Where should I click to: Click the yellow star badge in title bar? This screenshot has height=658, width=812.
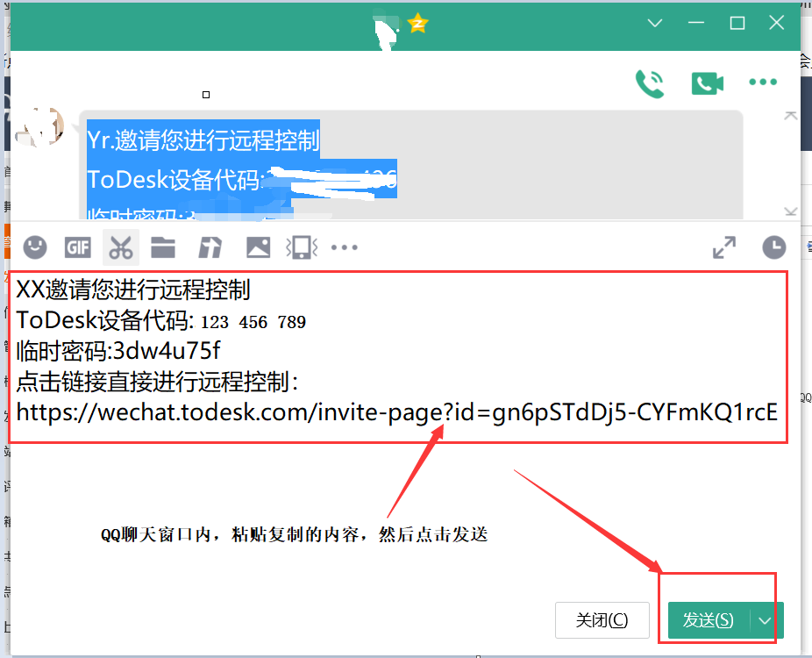417,24
